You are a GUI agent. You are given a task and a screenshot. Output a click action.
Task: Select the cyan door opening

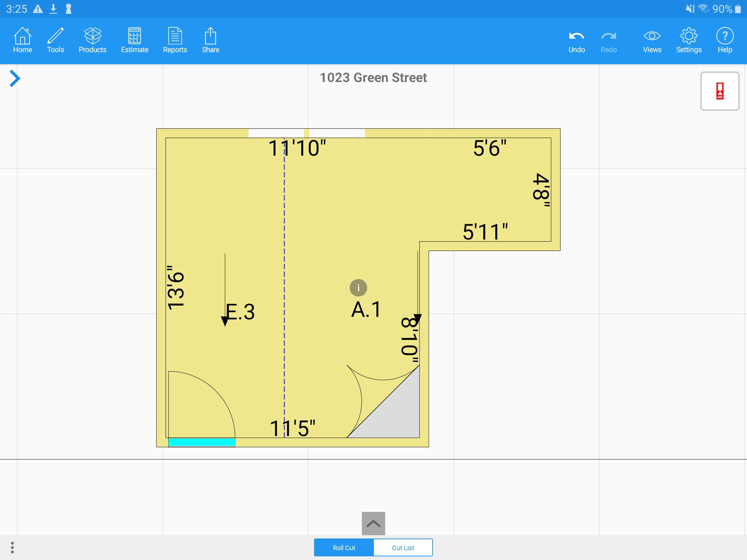(x=202, y=442)
